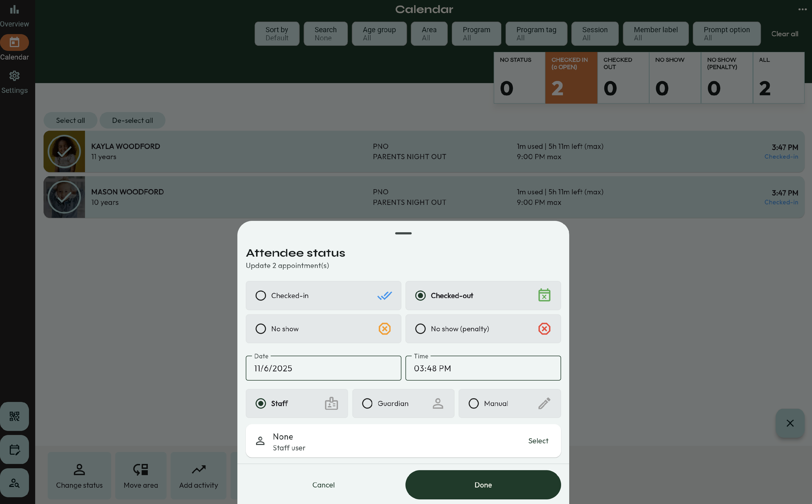Open Settings gear in sidebar
The height and width of the screenshot is (504, 812).
(14, 76)
